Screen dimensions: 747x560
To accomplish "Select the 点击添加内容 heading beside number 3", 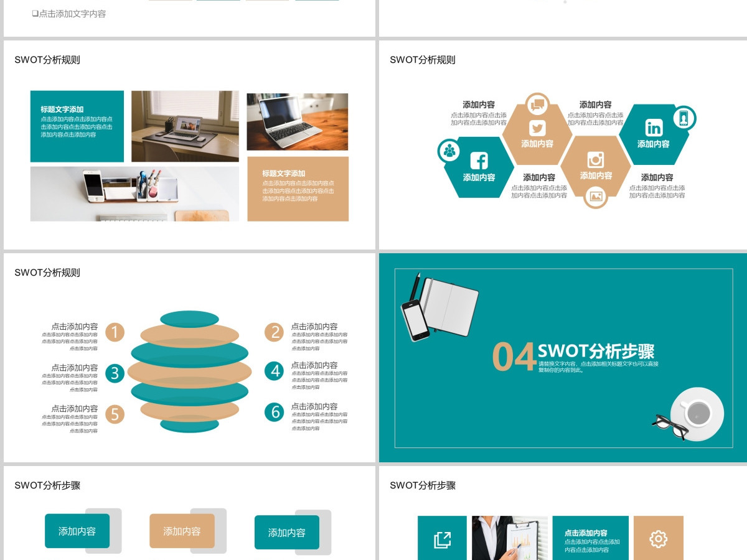I will pyautogui.click(x=75, y=367).
